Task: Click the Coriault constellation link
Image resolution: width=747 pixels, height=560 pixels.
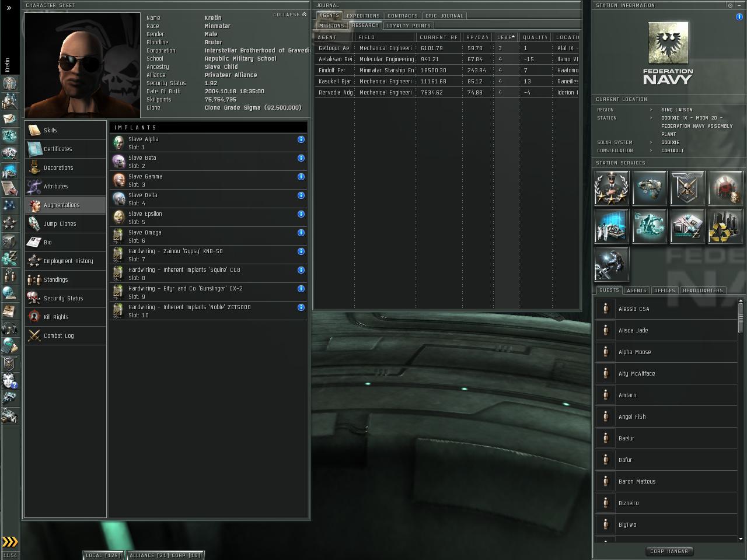Action: [x=672, y=150]
